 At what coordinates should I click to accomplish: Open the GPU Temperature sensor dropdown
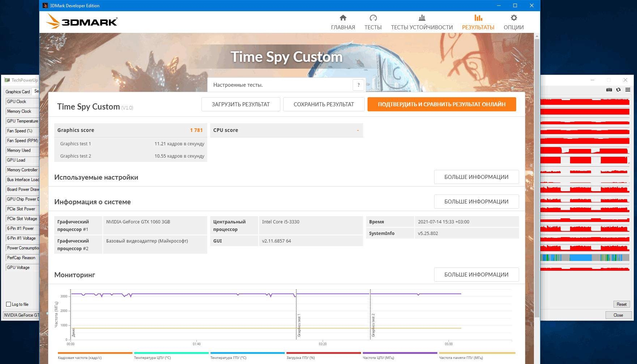click(22, 121)
